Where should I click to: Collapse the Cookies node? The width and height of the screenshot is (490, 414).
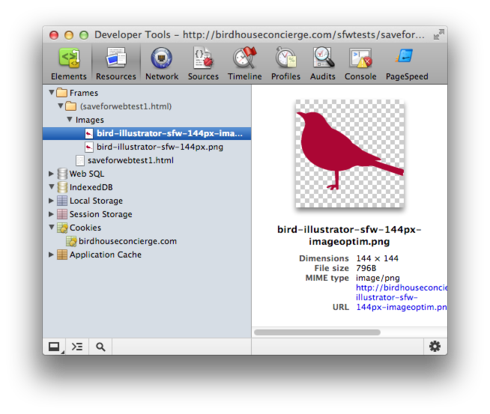[x=51, y=227]
